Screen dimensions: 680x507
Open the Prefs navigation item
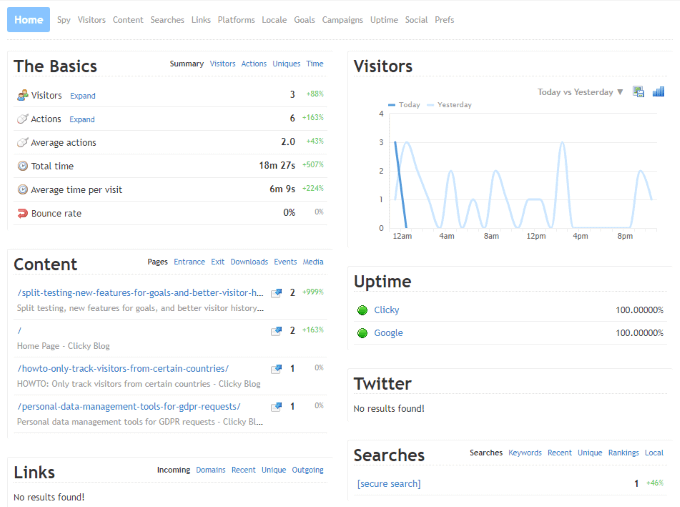445,20
